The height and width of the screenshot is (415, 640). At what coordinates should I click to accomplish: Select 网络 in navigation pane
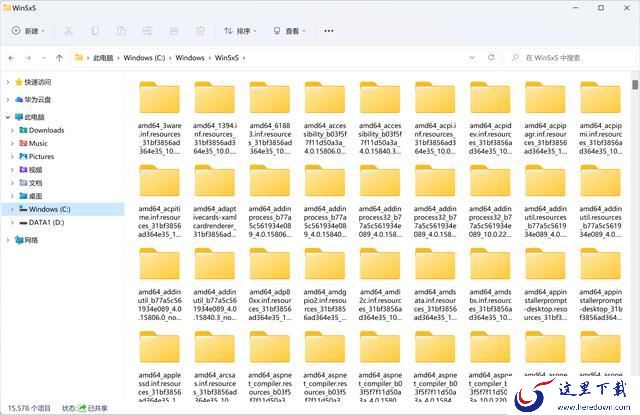coord(31,240)
